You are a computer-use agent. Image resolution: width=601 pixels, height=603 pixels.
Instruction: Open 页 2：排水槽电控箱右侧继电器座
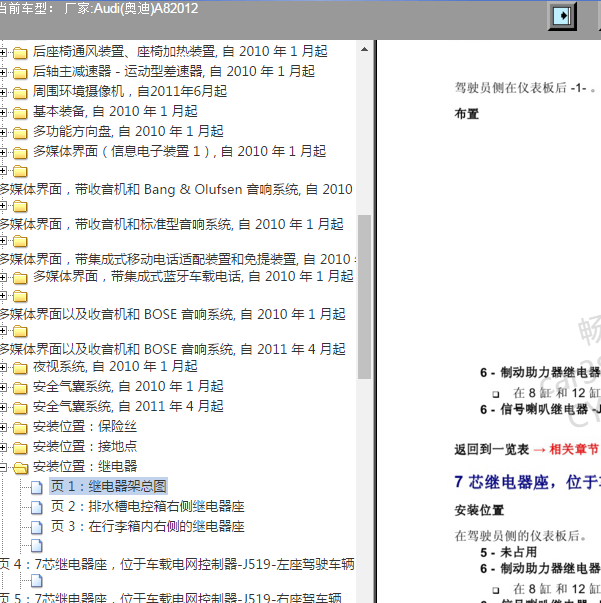148,506
